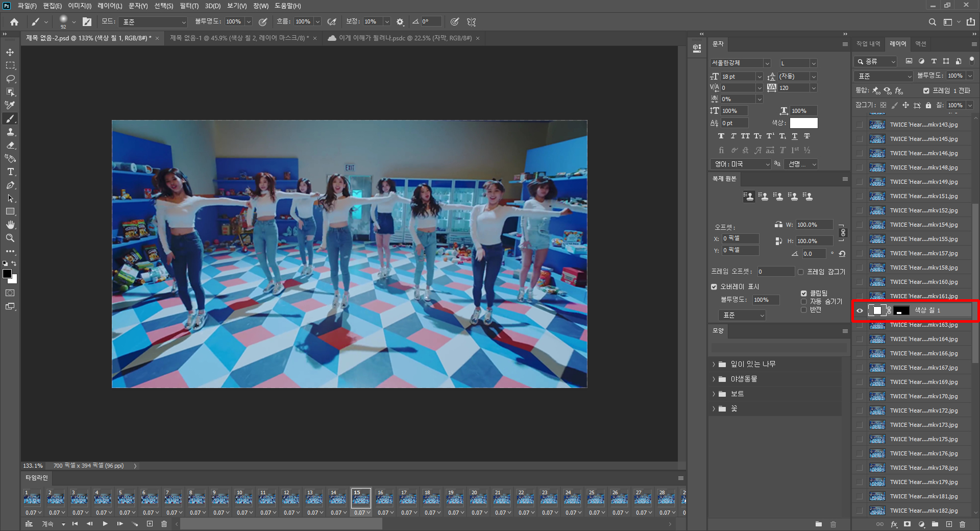Toggle visibility of 색상 칠 1 layer
980x531 pixels.
pyautogui.click(x=860, y=310)
